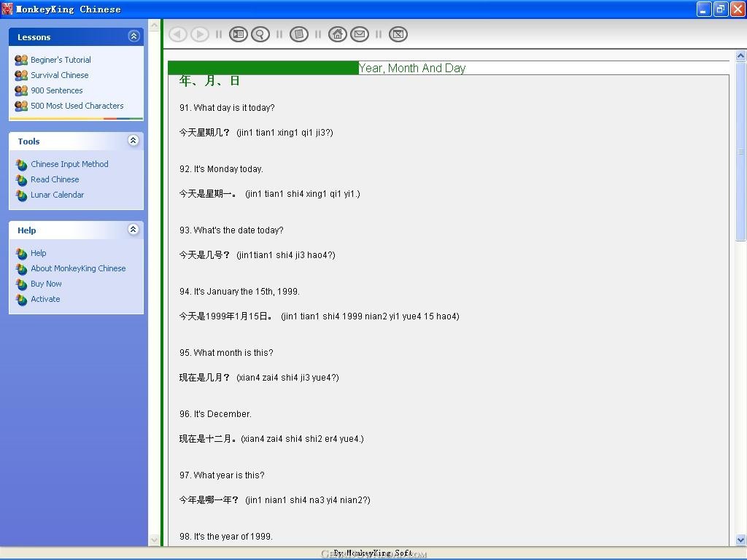Image resolution: width=747 pixels, height=560 pixels.
Task: Click sidebar scrollbar up arrow
Action: point(154,26)
